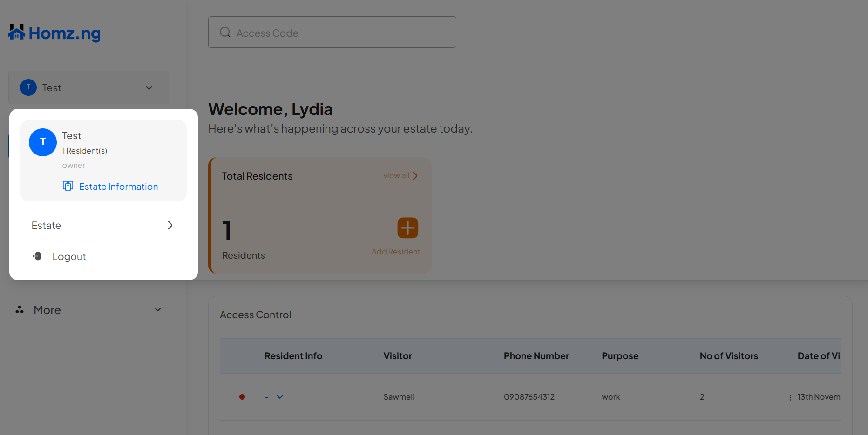Viewport: 868px width, 435px height.
Task: Click the Logout icon
Action: [37, 256]
